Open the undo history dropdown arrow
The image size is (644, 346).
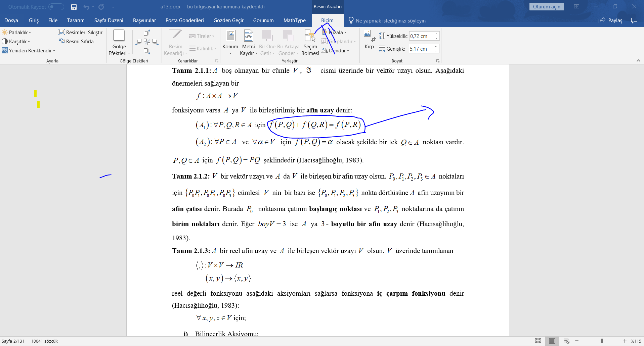(93, 7)
